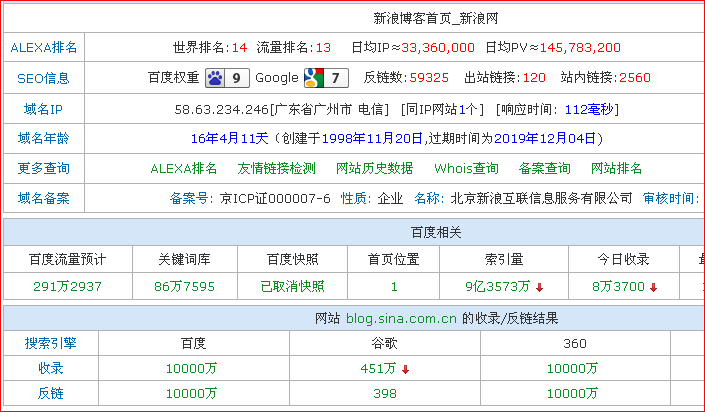Click keyword library value 86万7595
705x412 pixels.
184,287
